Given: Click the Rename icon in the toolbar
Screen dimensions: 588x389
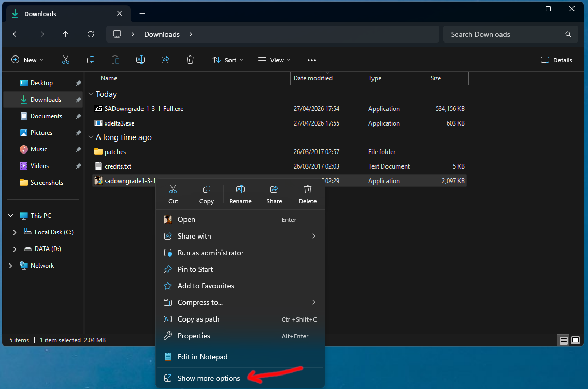Looking at the screenshot, I should [140, 60].
